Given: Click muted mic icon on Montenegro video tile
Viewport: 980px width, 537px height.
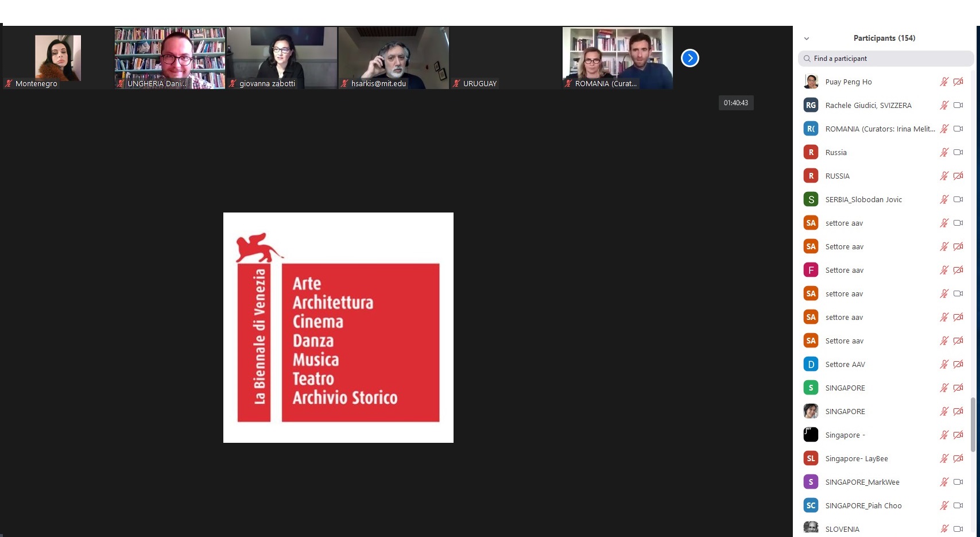Looking at the screenshot, I should click(x=9, y=83).
